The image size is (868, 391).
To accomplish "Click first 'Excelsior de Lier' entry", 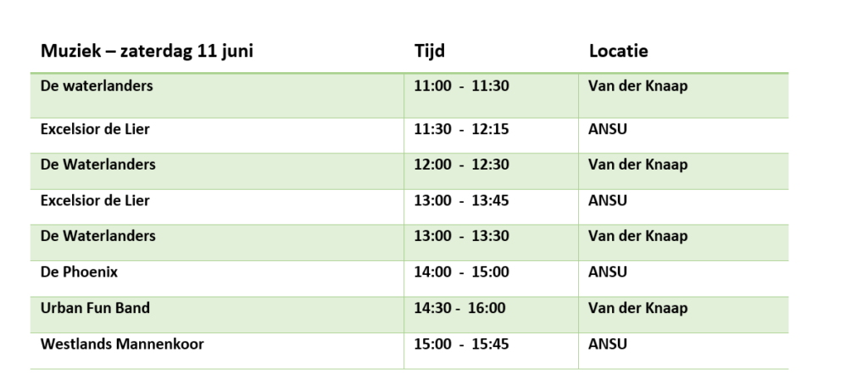I will tap(95, 129).
